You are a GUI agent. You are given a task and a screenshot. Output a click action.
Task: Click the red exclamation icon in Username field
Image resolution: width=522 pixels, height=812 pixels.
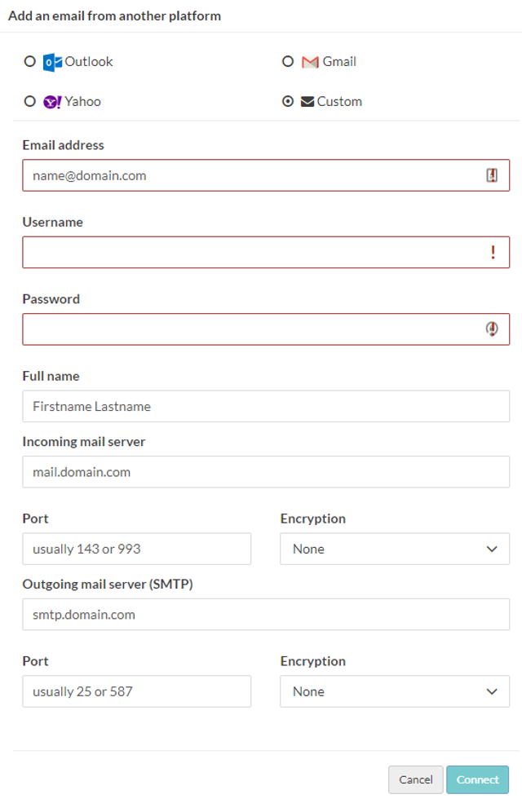(493, 252)
